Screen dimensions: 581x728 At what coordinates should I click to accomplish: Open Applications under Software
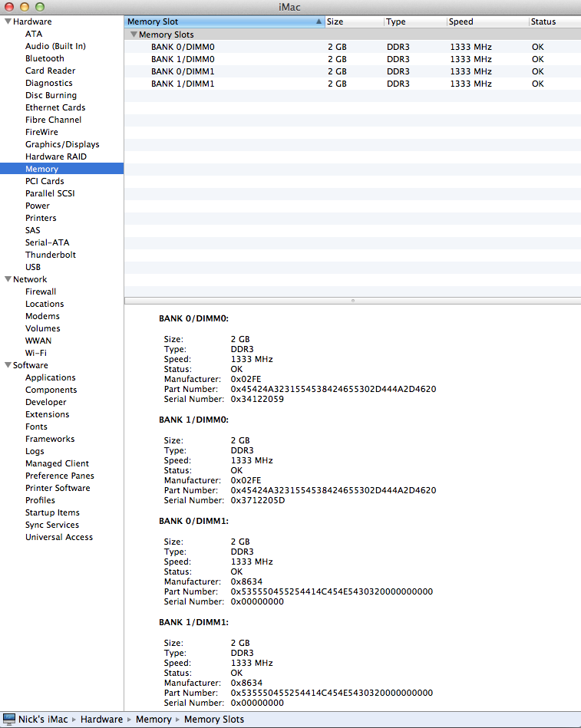coord(50,377)
